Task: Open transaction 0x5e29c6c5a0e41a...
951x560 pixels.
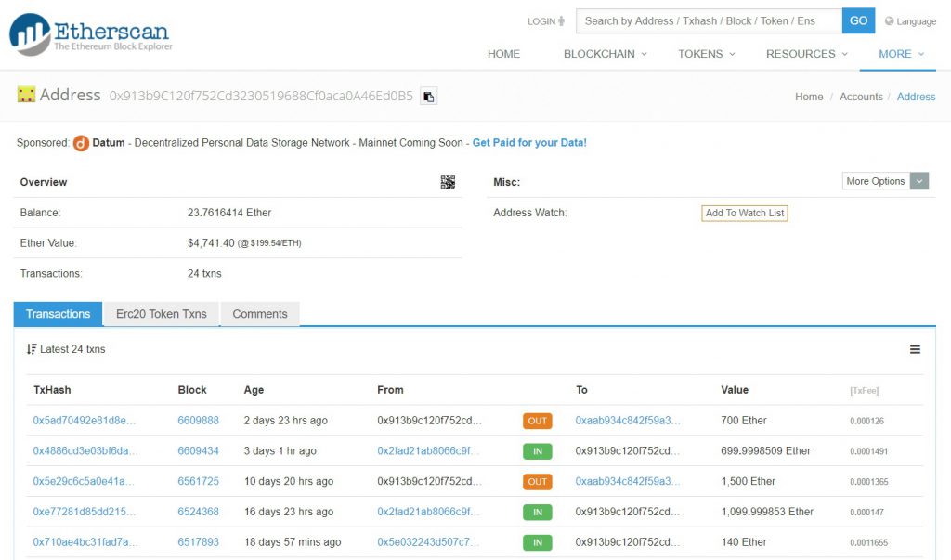Action: click(84, 481)
